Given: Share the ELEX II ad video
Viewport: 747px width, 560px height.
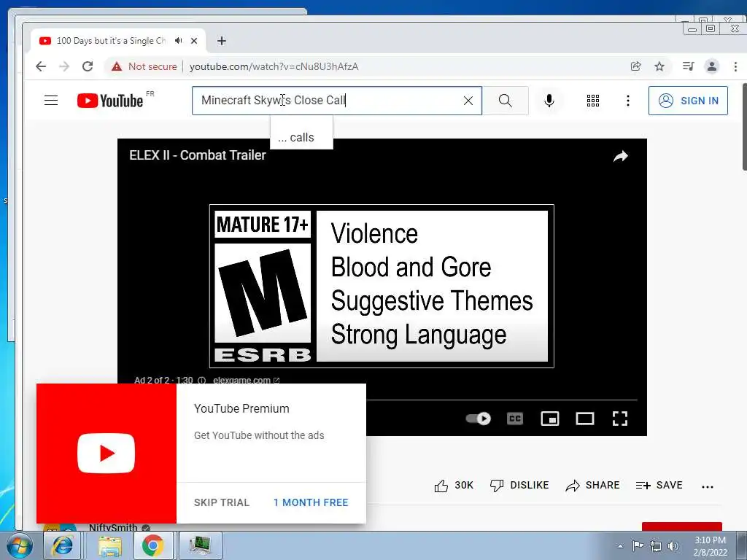Looking at the screenshot, I should 621,156.
